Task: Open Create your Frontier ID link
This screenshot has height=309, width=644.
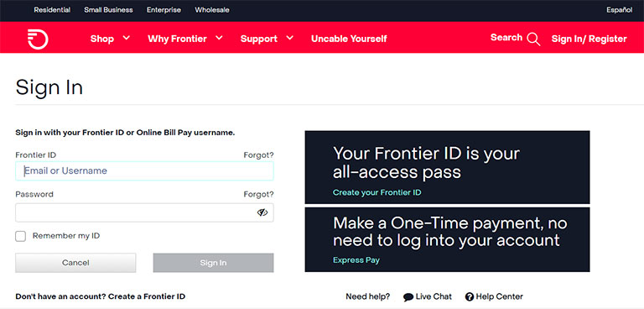Action: pyautogui.click(x=377, y=192)
